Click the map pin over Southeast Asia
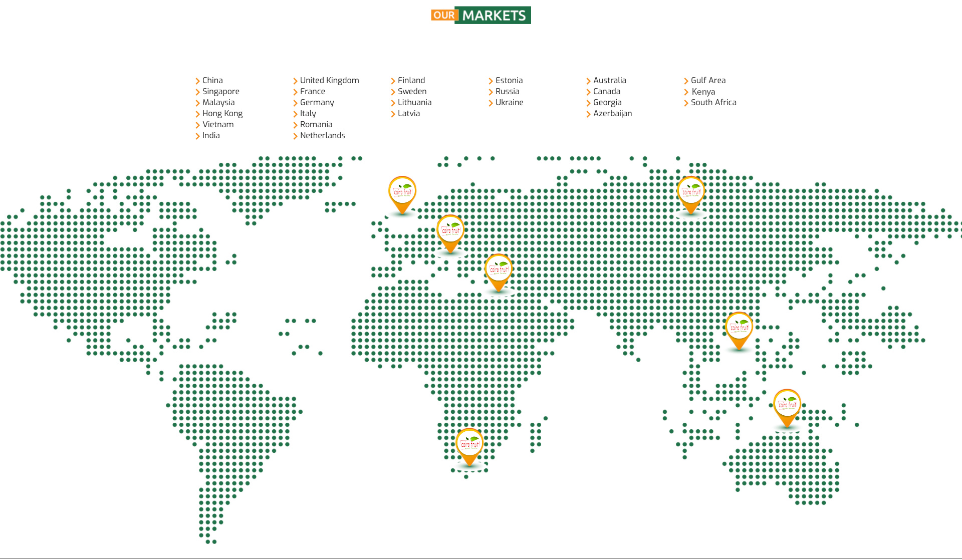 (x=739, y=328)
